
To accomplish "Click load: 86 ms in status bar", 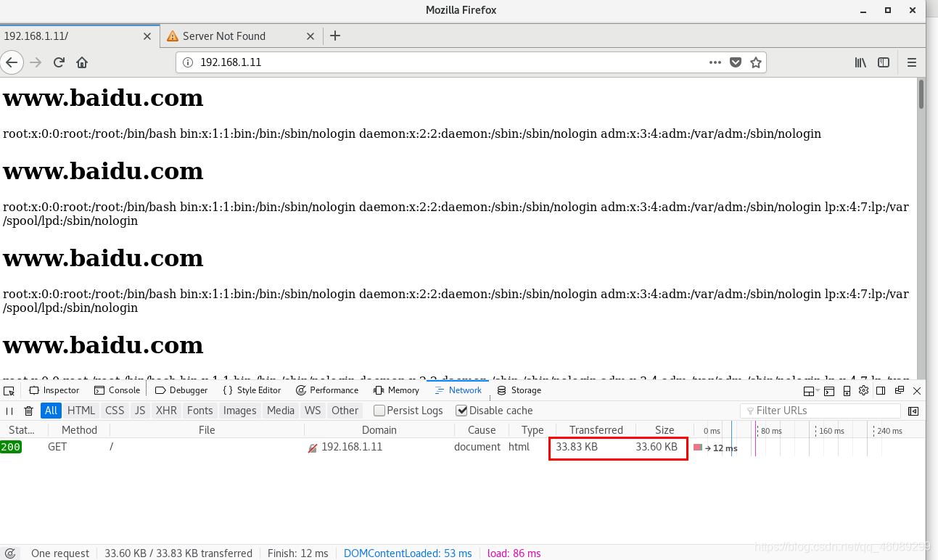I will click(514, 553).
